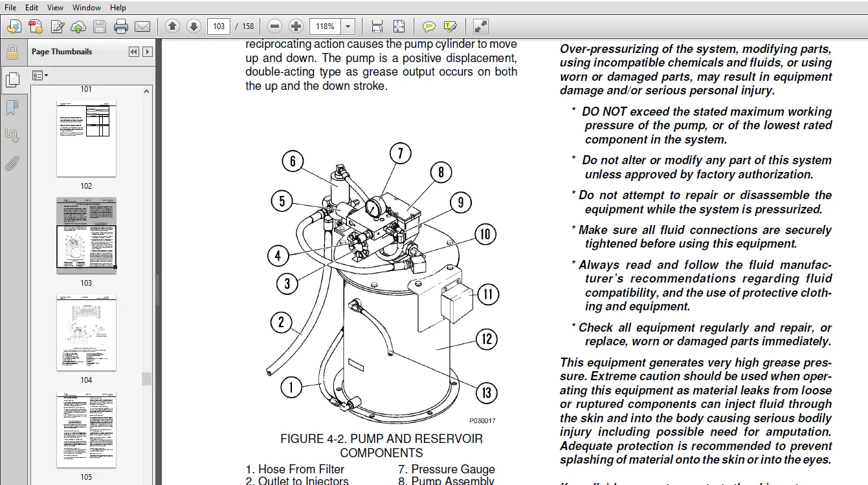Go to next page with down arrow
Image resolution: width=868 pixels, height=485 pixels.
click(194, 27)
